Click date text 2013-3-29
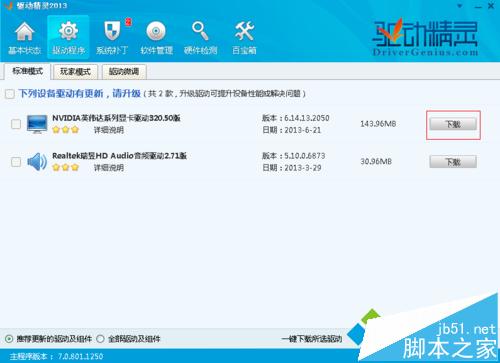The height and width of the screenshot is (363, 500). 303,168
